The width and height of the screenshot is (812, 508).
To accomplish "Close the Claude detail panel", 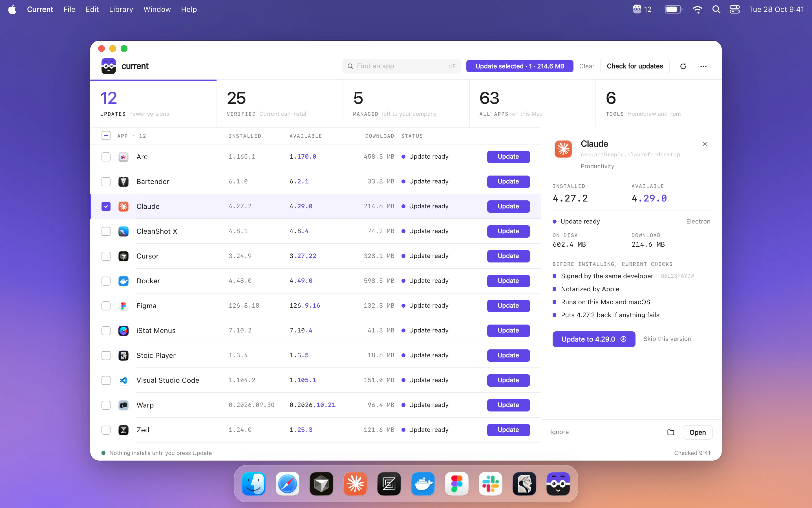I will 705,144.
